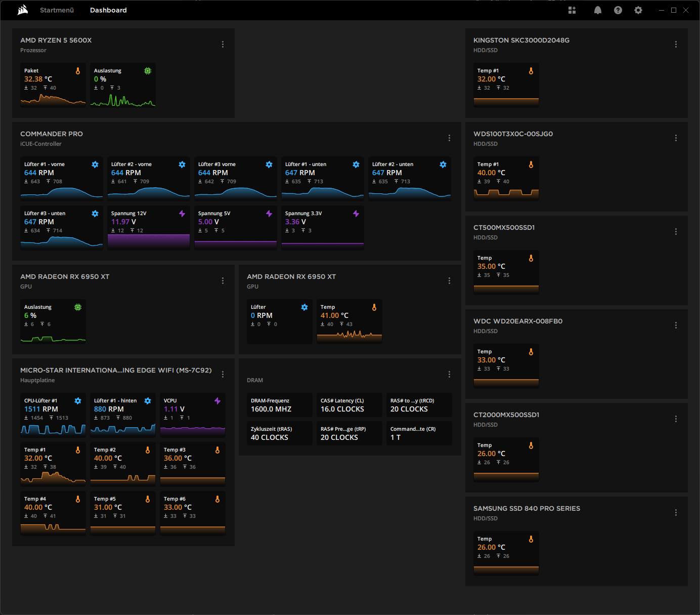Image resolution: width=700 pixels, height=615 pixels.
Task: Open WDS100T3X0C-00SJG0 options menu
Action: [x=676, y=138]
